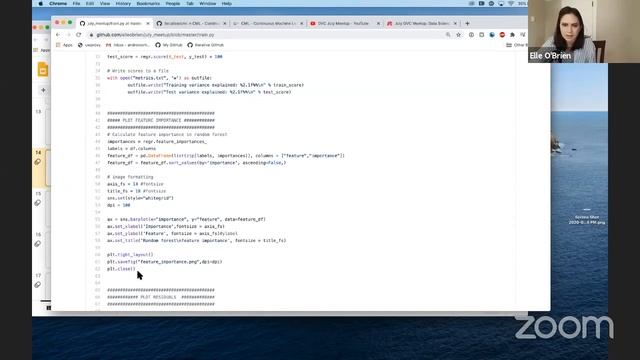640x360 pixels.
Task: Open the Other Bookmarks folder
Action: (x=516, y=45)
